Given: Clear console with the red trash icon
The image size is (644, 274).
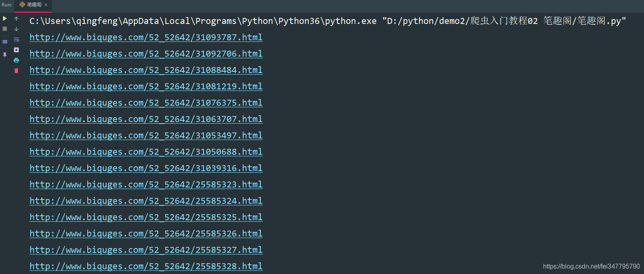Looking at the screenshot, I should click(x=16, y=71).
